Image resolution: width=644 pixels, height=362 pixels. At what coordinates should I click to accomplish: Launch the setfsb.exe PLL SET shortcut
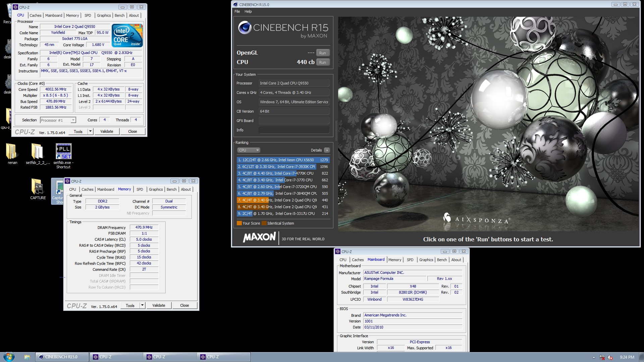[63, 155]
